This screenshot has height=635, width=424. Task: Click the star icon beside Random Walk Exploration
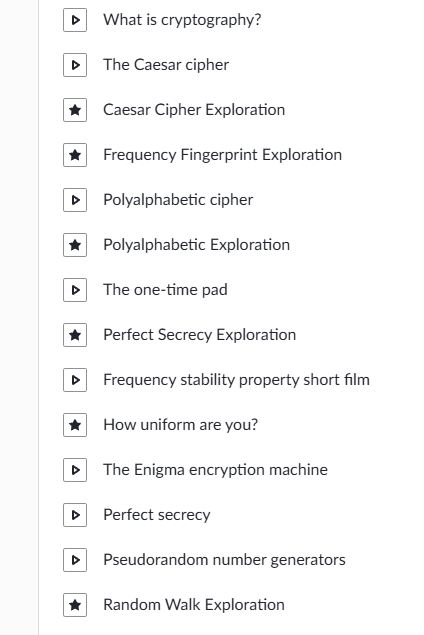coord(75,604)
